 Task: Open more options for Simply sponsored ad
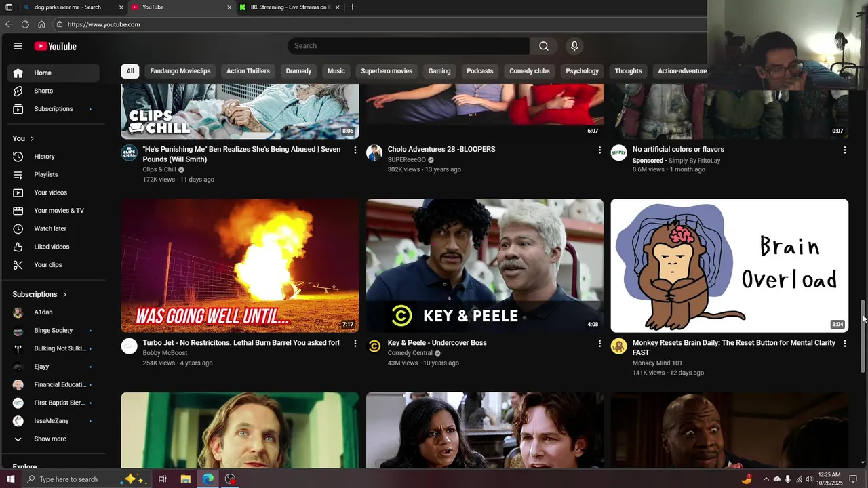844,150
